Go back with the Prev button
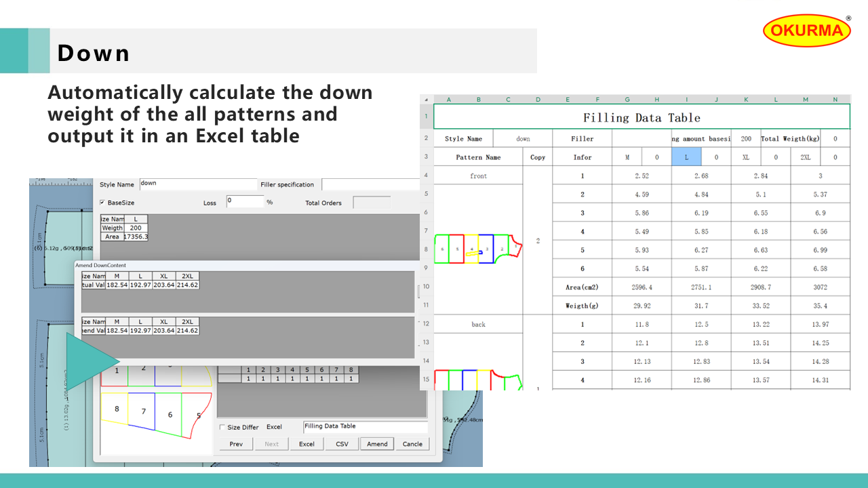This screenshot has width=868, height=488. tap(236, 444)
